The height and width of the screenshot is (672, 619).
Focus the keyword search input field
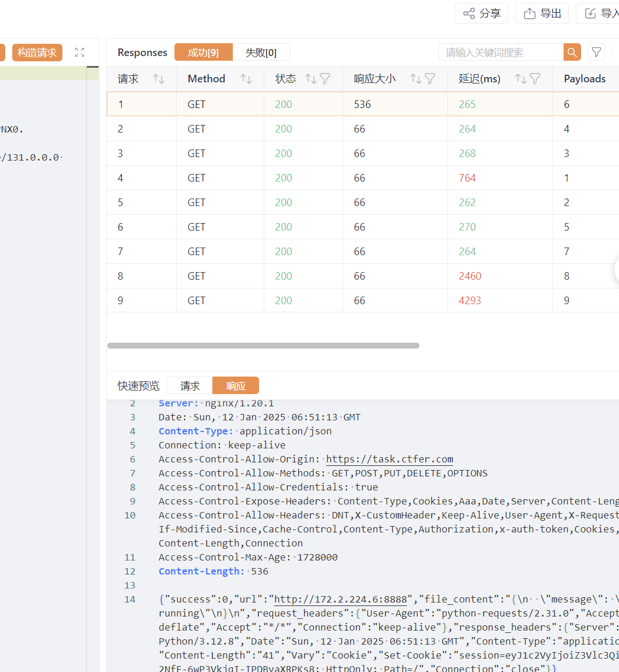(x=501, y=53)
